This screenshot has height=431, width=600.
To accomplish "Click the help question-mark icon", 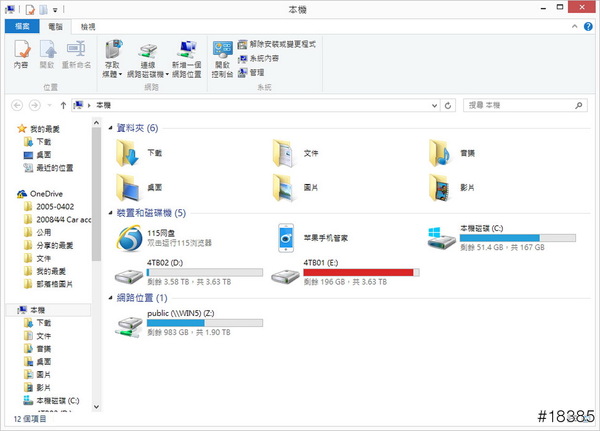I will (588, 26).
